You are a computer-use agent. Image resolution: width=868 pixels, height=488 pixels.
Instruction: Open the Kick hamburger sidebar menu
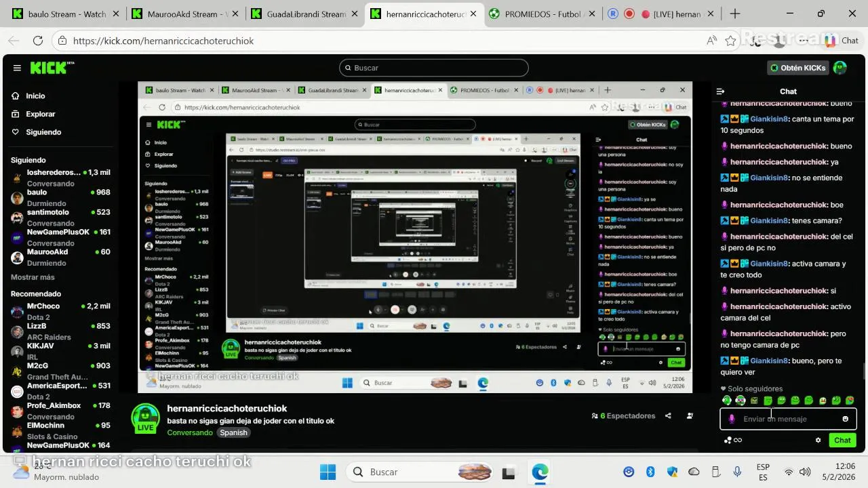pos(17,68)
